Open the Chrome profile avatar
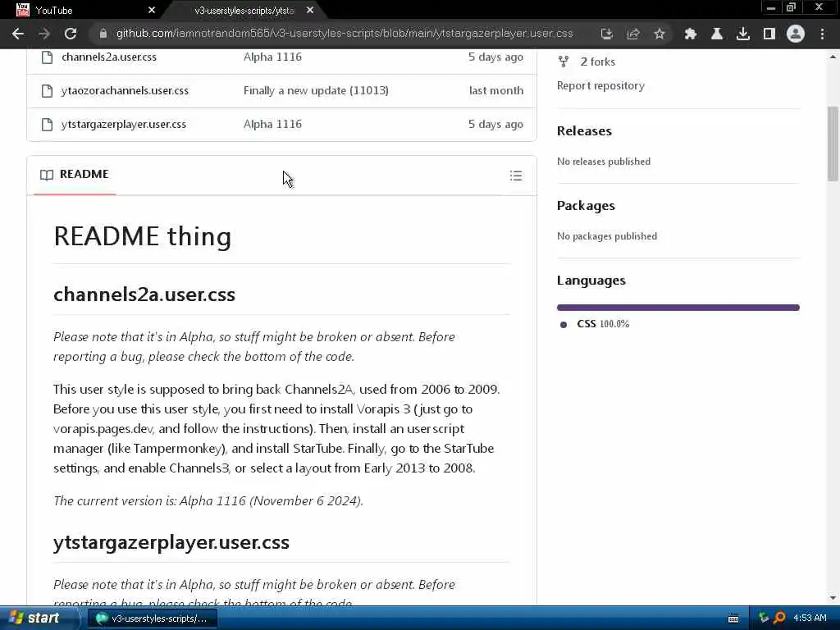The image size is (840, 630). [x=796, y=34]
